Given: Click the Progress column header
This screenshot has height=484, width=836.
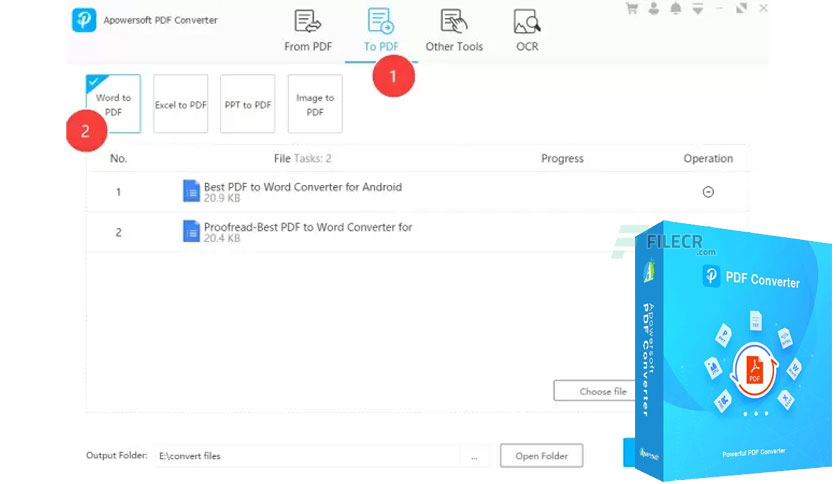Looking at the screenshot, I should coord(562,158).
